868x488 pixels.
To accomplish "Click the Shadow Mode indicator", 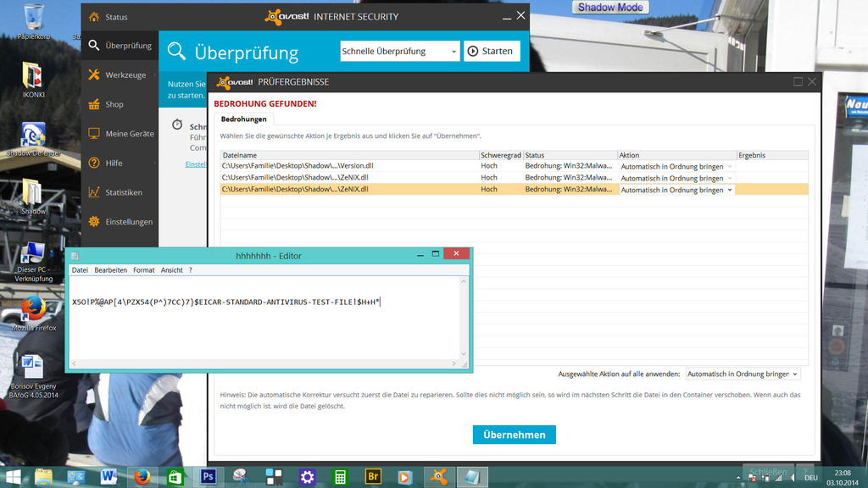I will pyautogui.click(x=610, y=7).
